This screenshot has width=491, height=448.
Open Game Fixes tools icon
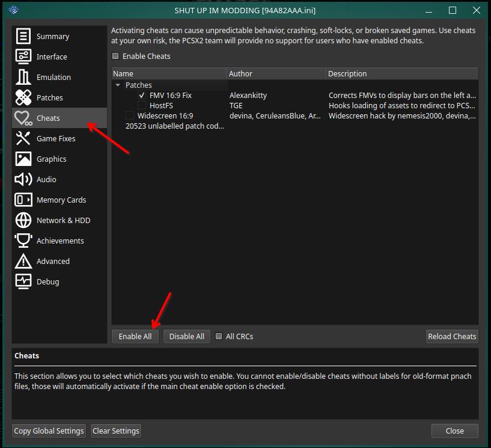pyautogui.click(x=23, y=138)
